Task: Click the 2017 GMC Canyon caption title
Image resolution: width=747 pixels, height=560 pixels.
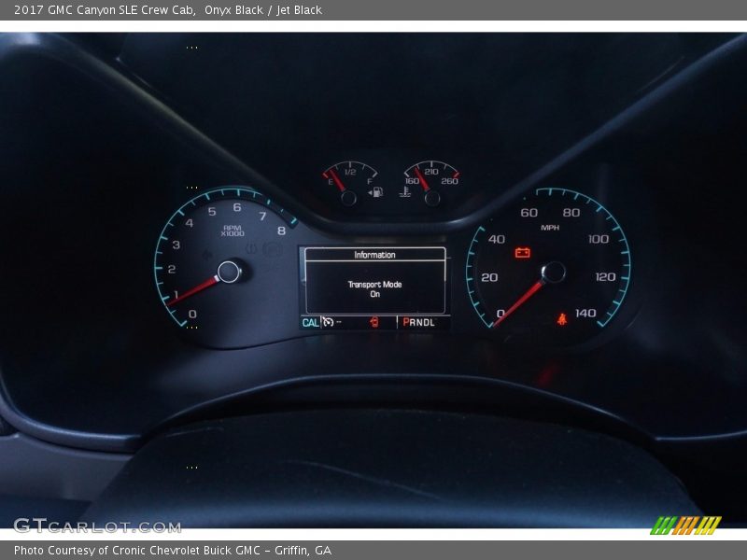Action: (x=105, y=10)
